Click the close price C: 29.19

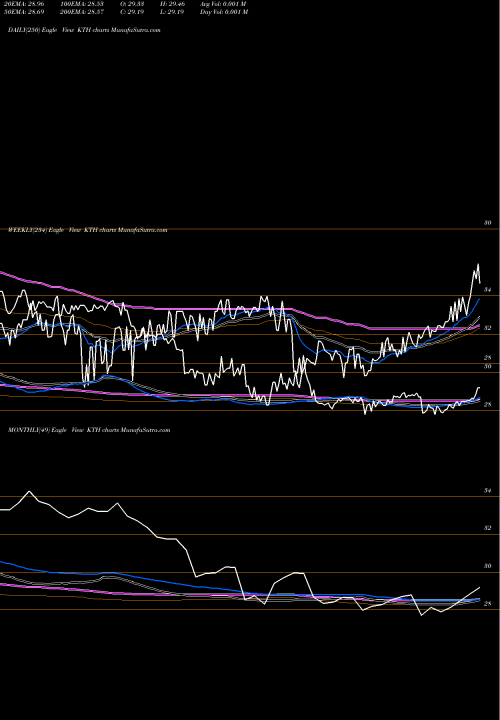coord(132,12)
